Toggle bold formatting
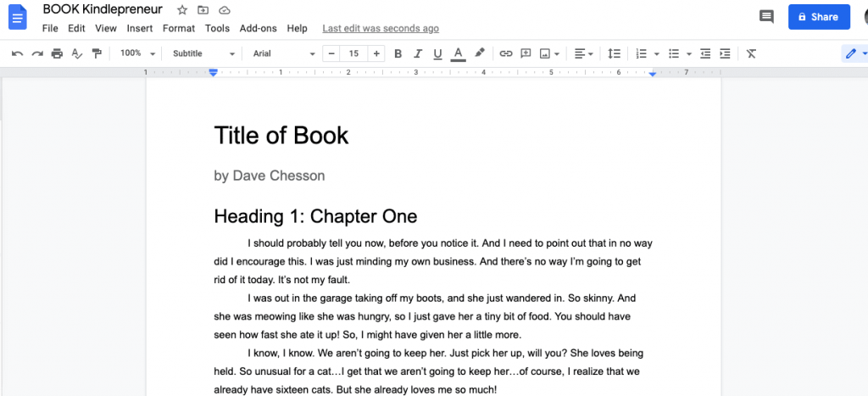Viewport: 868px width, 396px height. coord(398,53)
